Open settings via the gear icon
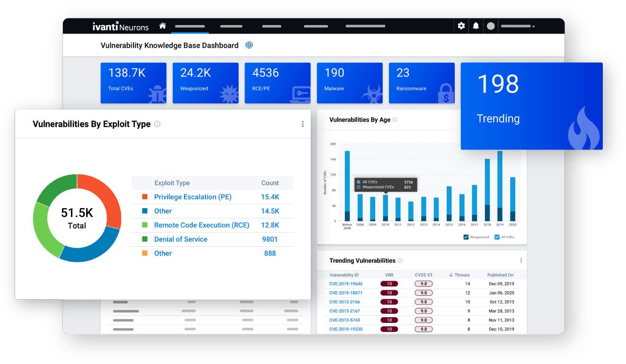 coord(461,26)
